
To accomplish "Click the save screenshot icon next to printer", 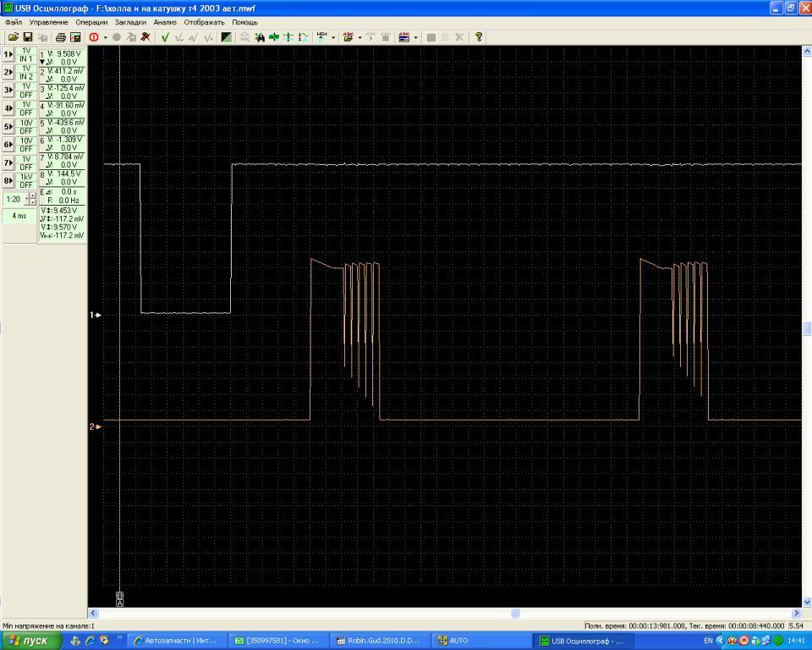I will (75, 37).
